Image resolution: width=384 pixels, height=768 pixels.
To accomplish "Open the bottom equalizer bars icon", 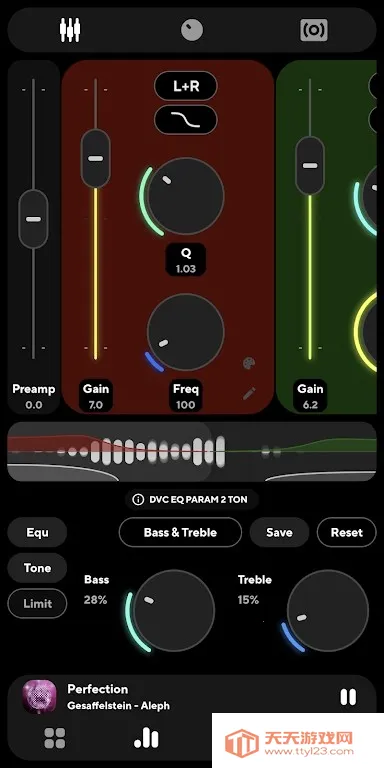I will pos(146,738).
